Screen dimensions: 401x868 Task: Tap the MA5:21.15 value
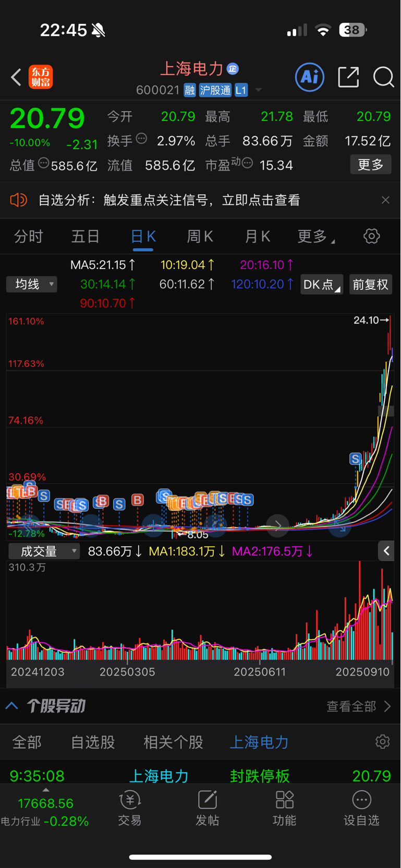point(103,265)
